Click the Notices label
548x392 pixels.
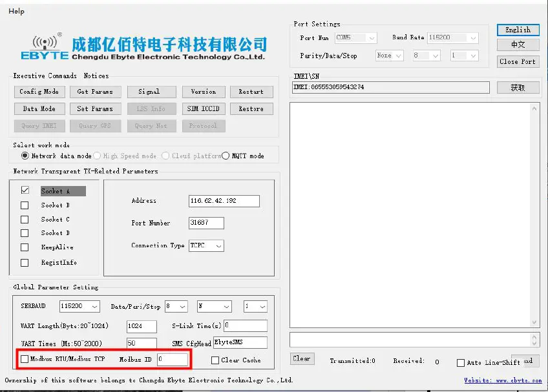[96, 76]
